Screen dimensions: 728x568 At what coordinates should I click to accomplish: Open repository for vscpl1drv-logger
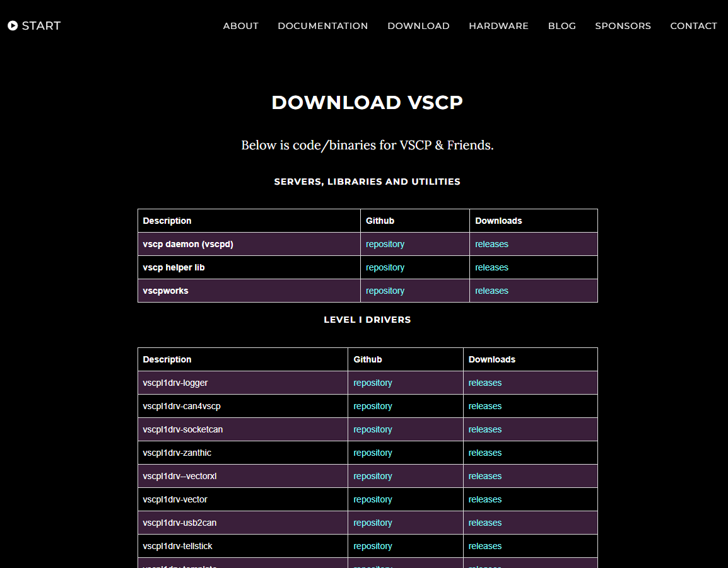(372, 383)
